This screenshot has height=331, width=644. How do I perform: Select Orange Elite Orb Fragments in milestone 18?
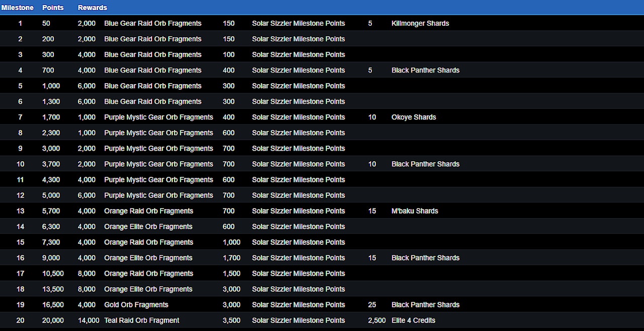coord(148,289)
